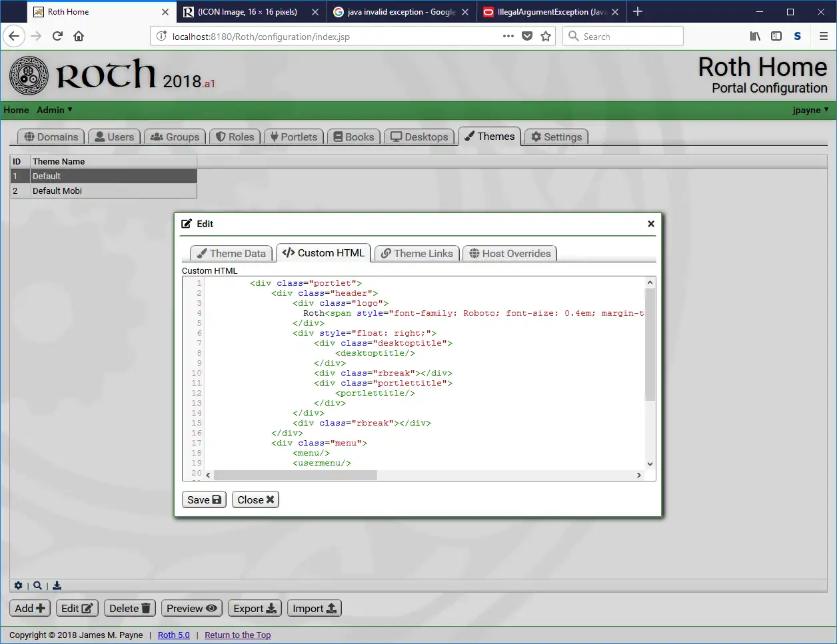Screen dimensions: 837x644
Task: Open the Firefox hamburger menu
Action: [x=823, y=37]
